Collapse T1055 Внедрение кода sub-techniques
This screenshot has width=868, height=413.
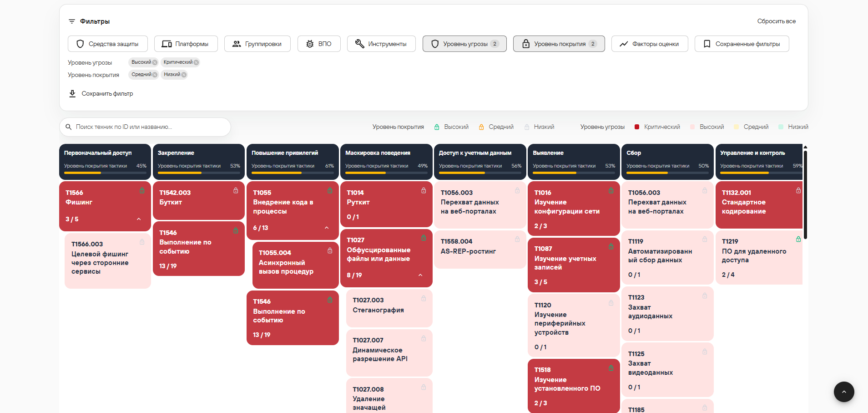click(327, 228)
